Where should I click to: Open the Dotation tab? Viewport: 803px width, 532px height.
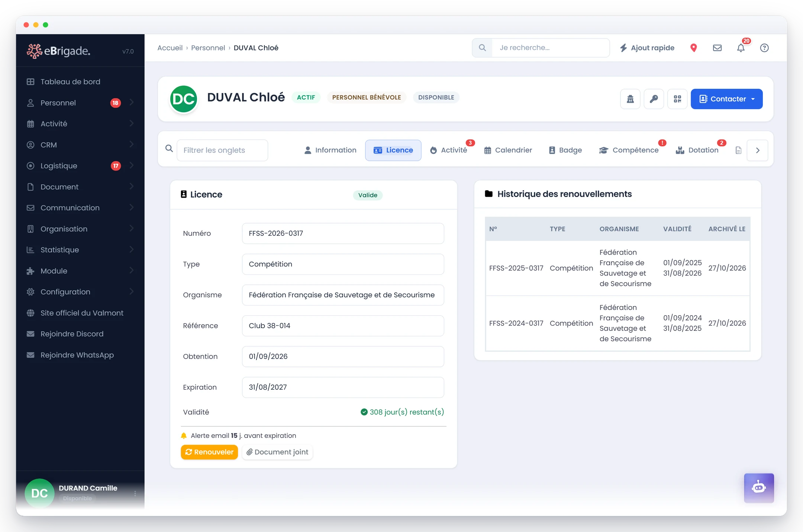(697, 150)
